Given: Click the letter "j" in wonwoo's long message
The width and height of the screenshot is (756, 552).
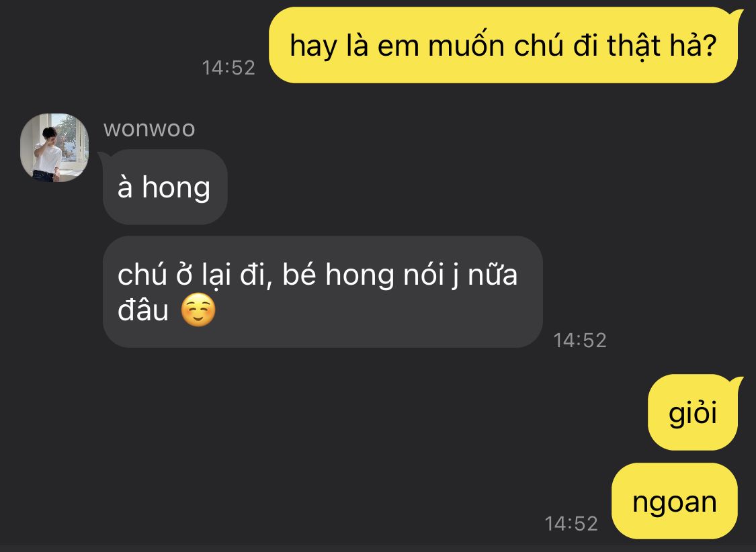Looking at the screenshot, I should pos(455,276).
